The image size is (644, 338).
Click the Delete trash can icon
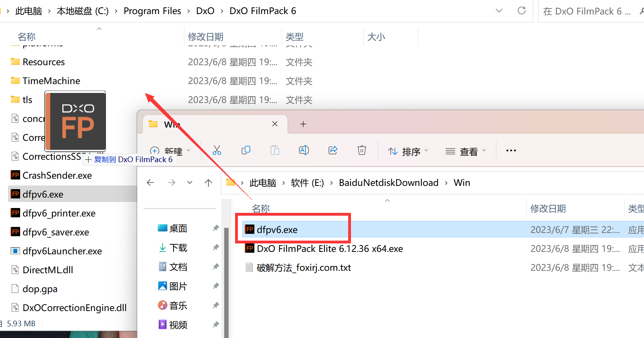click(362, 150)
